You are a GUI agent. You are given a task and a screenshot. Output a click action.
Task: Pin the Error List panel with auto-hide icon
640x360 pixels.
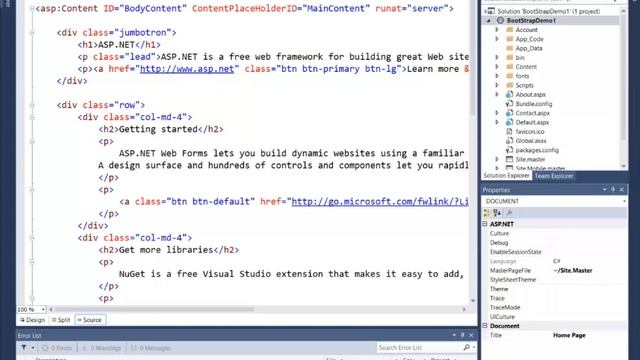(x=462, y=335)
